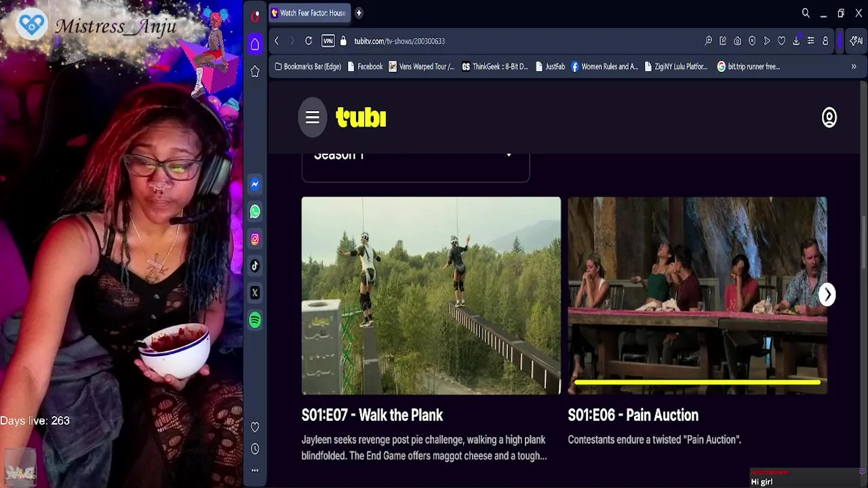
Task: Open the Tubi hamburger menu
Action: (x=312, y=117)
